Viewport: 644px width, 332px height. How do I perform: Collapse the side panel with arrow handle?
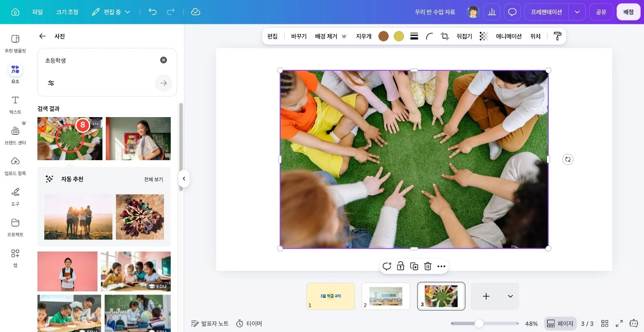click(184, 179)
